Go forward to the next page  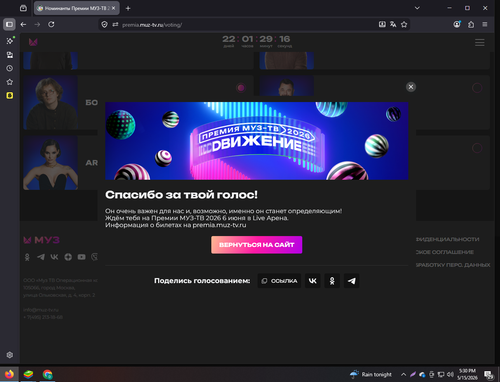[37, 24]
